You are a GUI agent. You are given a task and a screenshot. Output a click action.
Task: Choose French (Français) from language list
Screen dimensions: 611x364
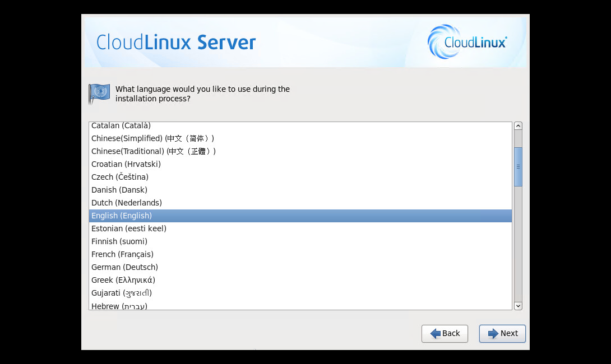coord(122,254)
